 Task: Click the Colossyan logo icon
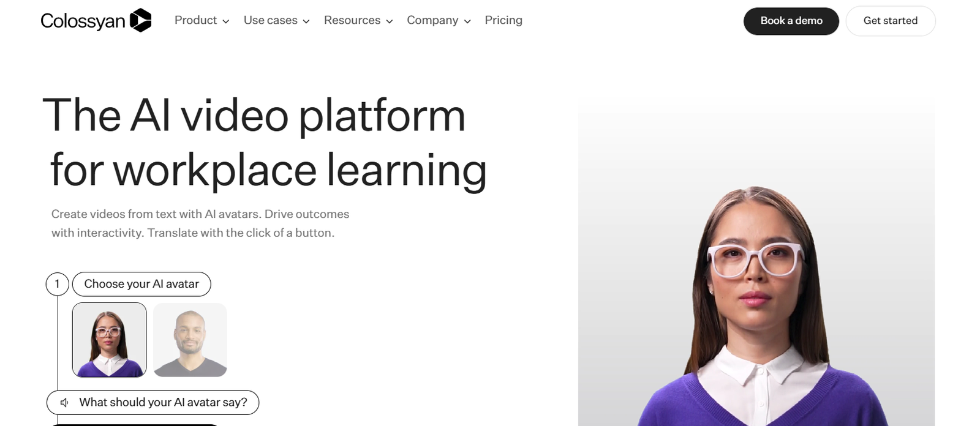tap(140, 20)
